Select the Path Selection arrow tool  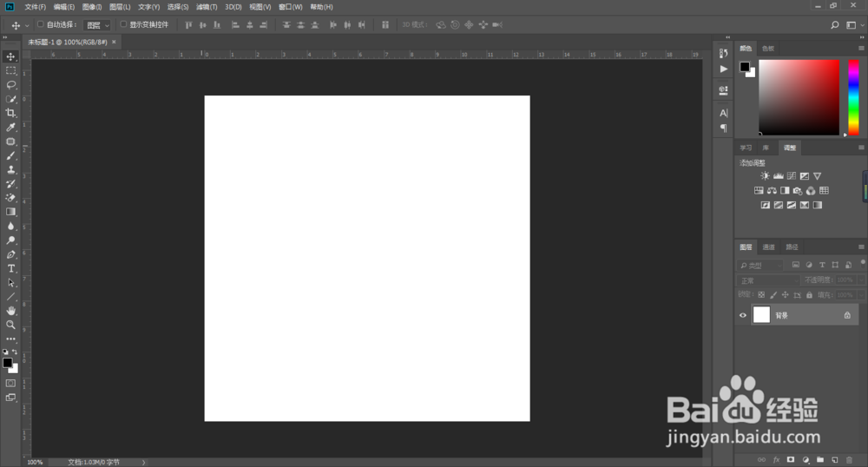10,283
